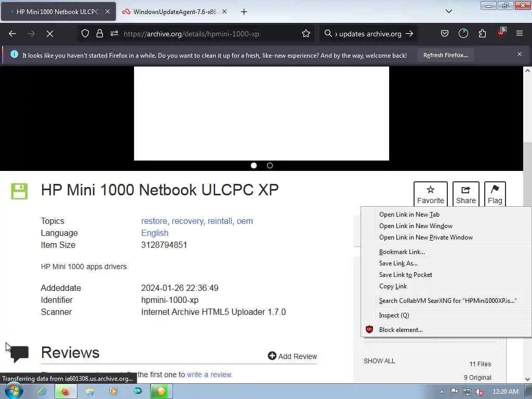Click the Reviews speech bubble icon
532x399 pixels.
(20, 354)
